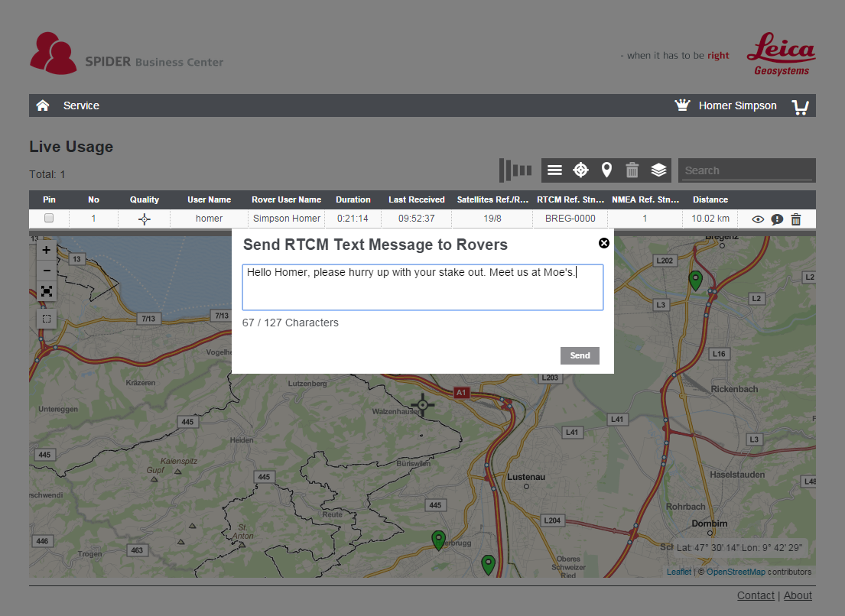845x616 pixels.
Task: Go to home via house icon
Action: click(43, 105)
